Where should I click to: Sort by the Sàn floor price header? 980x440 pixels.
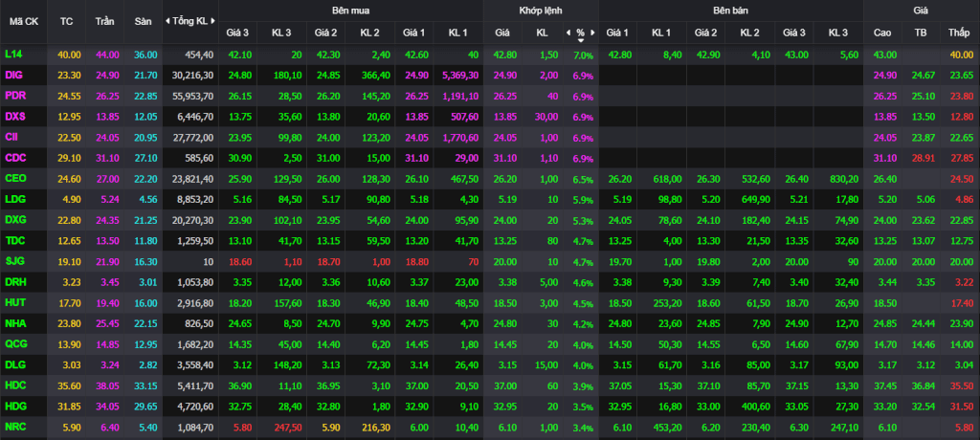tap(144, 21)
